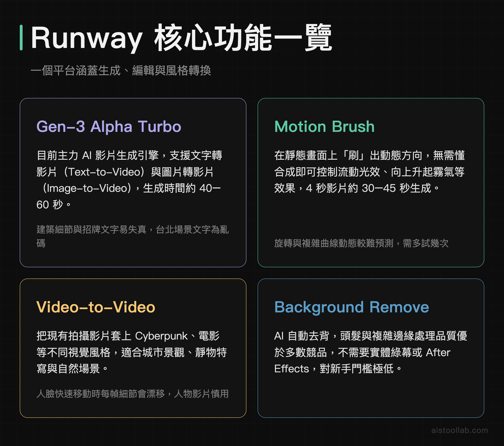Click the subtitle '一個平台涵蓋生成、編輯與風格轉換'
The height and width of the screenshot is (446, 504).
121,71
